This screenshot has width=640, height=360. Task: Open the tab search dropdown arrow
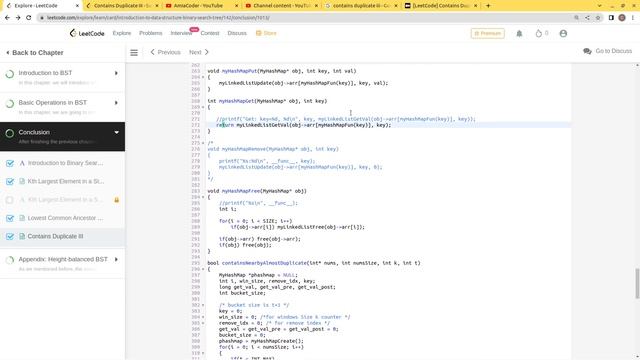[x=599, y=6]
